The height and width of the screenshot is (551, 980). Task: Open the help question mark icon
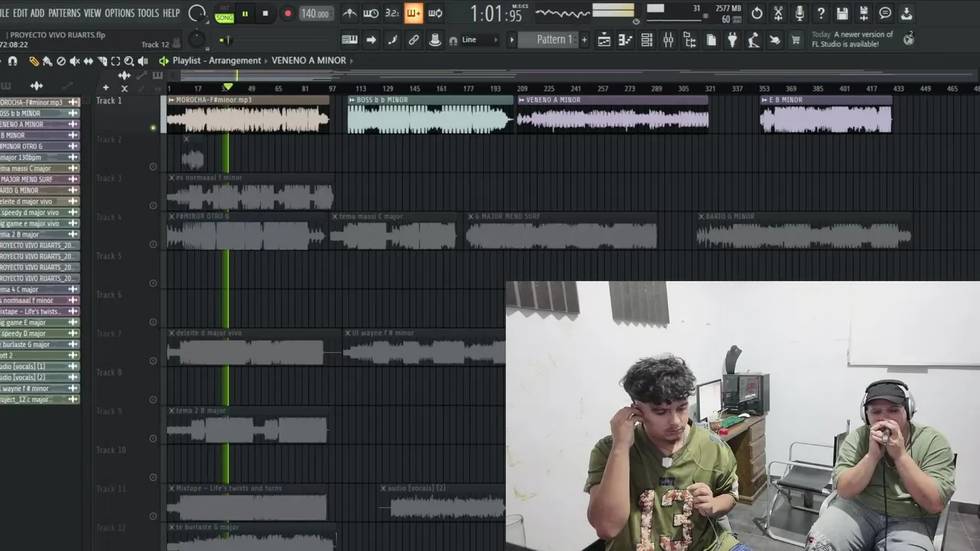click(822, 13)
